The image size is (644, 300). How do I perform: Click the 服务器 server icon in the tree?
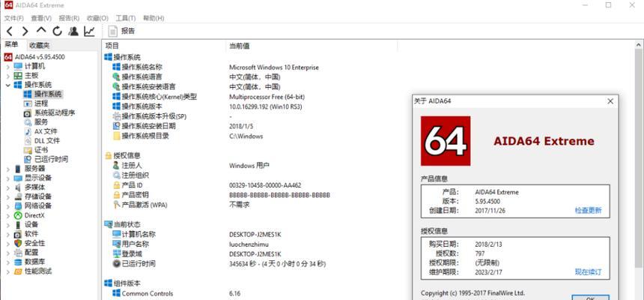[18, 169]
